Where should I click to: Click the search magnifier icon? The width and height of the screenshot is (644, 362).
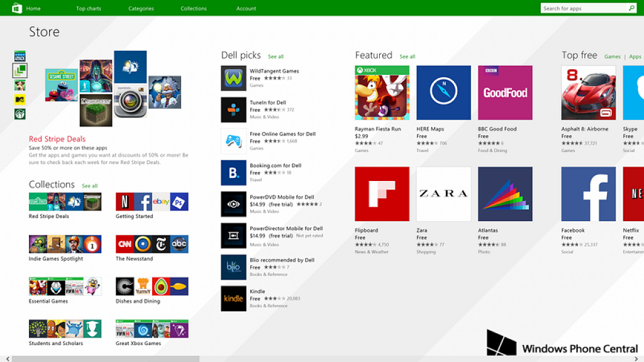point(631,8)
